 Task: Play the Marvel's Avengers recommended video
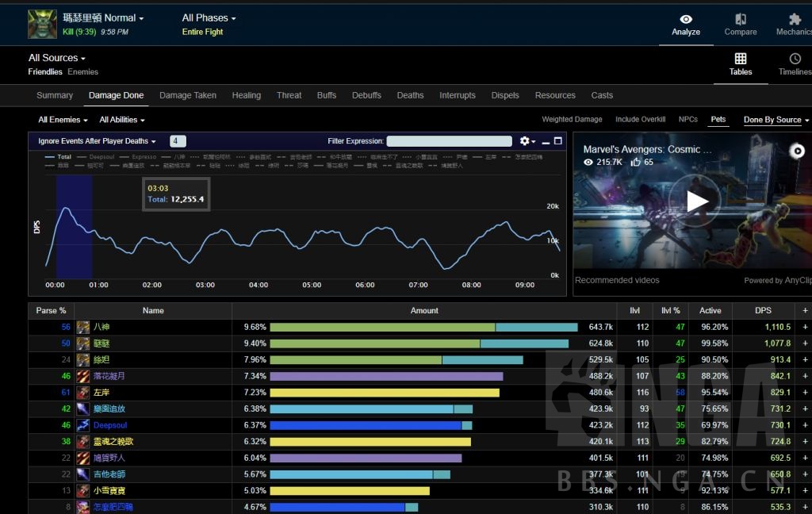697,201
